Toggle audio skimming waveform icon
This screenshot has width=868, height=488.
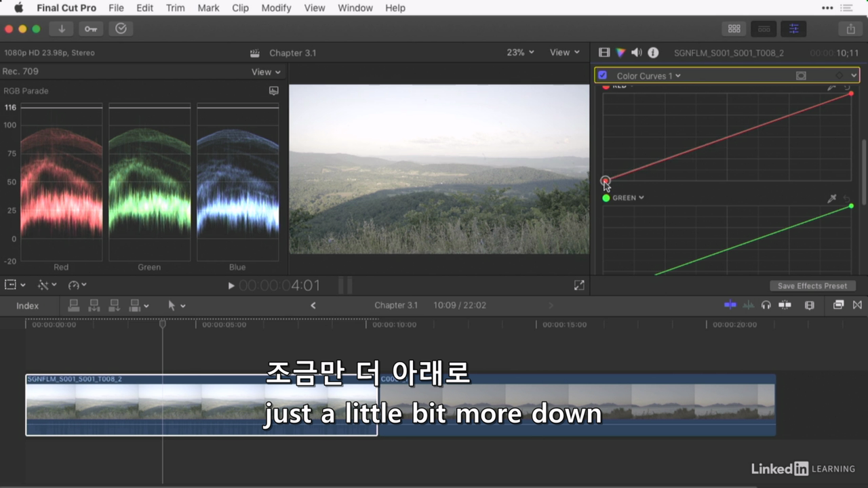(748, 305)
